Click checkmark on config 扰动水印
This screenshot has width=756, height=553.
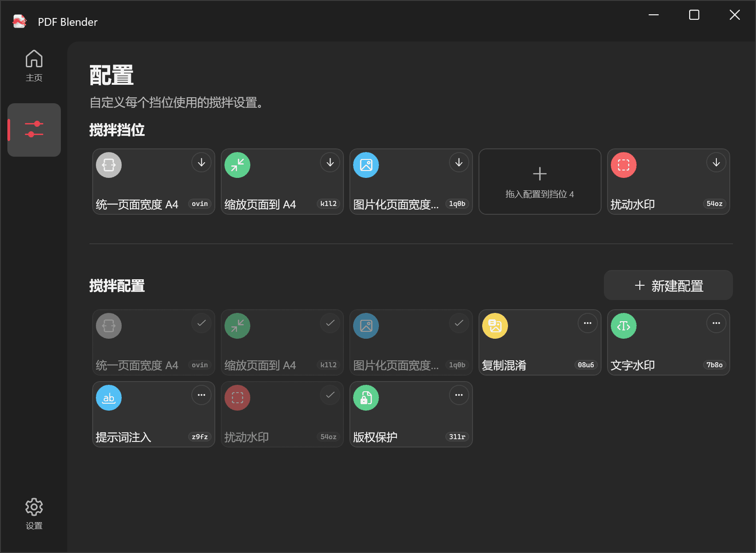(330, 395)
